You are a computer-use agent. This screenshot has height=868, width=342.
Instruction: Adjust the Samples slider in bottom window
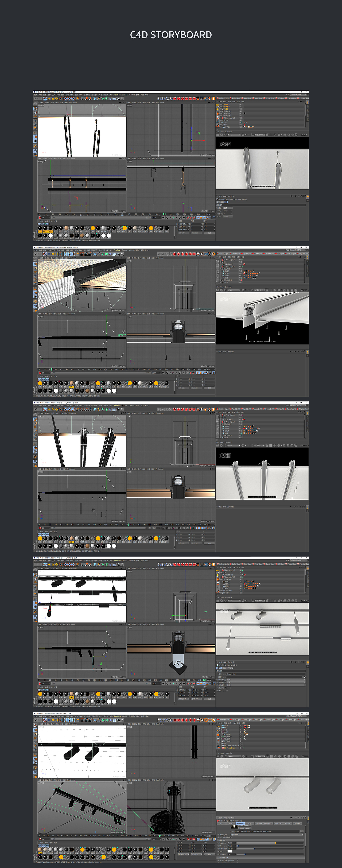[270, 855]
